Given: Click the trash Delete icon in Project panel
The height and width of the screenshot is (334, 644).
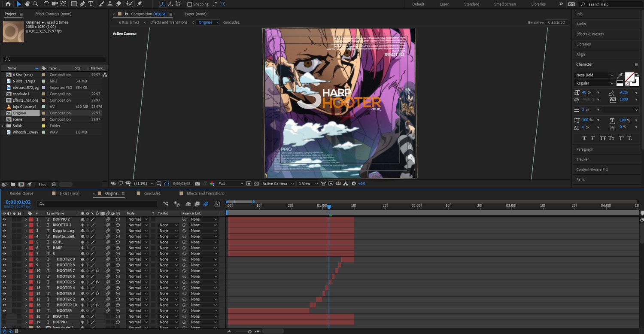Looking at the screenshot, I should pyautogui.click(x=54, y=184).
